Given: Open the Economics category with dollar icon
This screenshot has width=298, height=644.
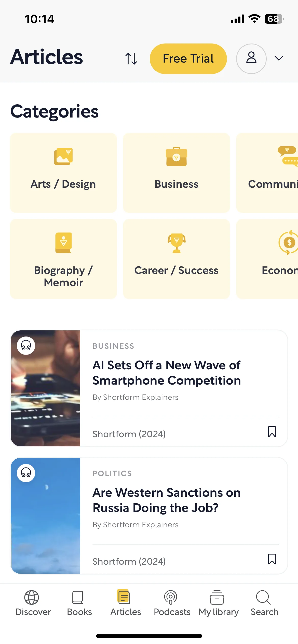Looking at the screenshot, I should 267,259.
